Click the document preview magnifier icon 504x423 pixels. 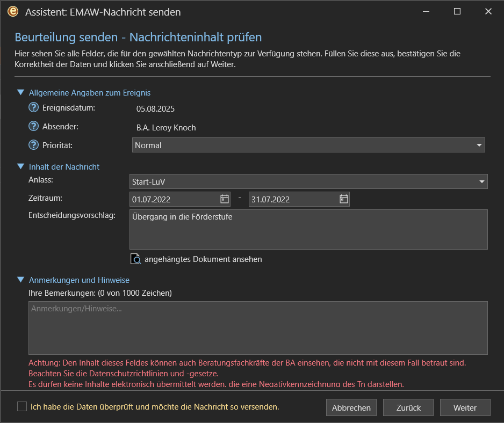(135, 259)
